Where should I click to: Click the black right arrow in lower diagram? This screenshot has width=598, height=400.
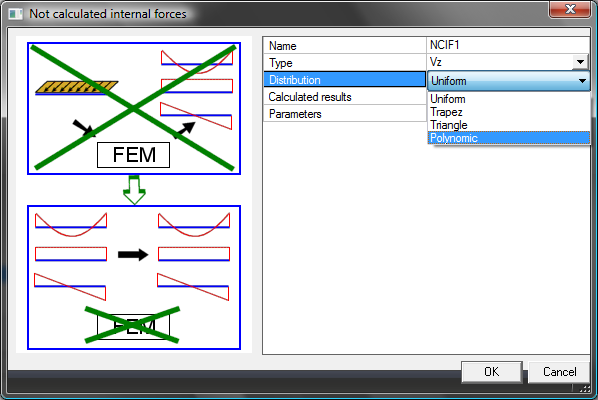(x=133, y=254)
